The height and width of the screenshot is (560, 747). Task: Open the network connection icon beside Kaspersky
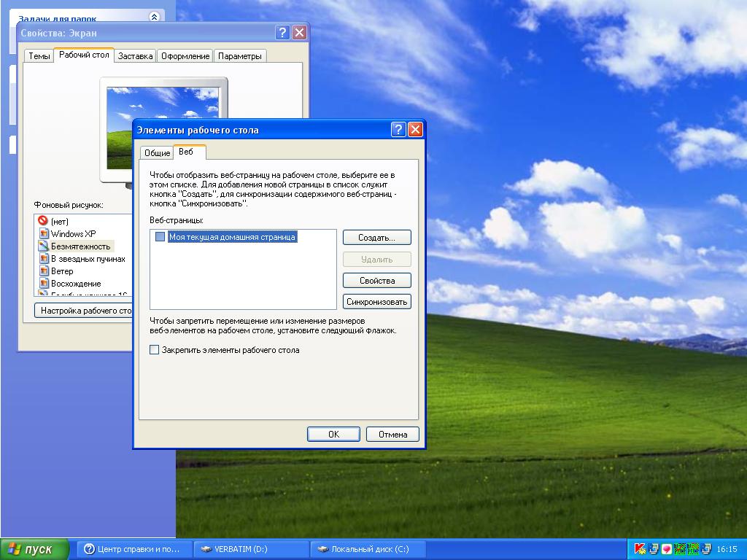point(653,548)
